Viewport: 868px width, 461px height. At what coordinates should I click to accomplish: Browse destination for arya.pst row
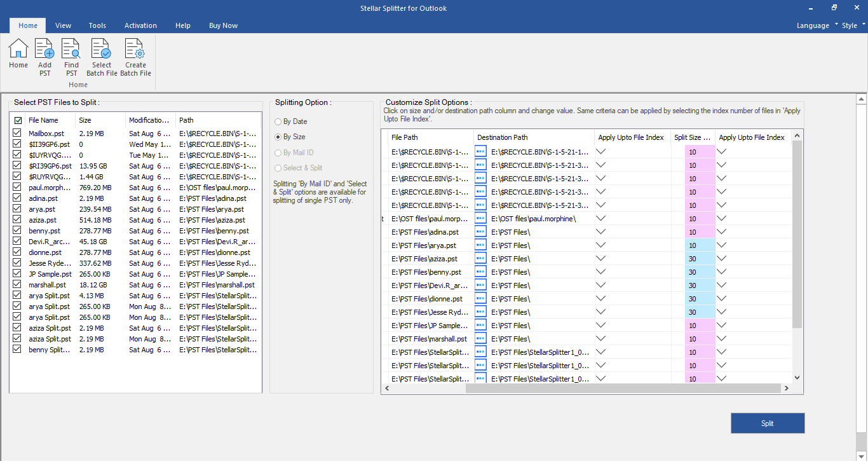pos(480,245)
